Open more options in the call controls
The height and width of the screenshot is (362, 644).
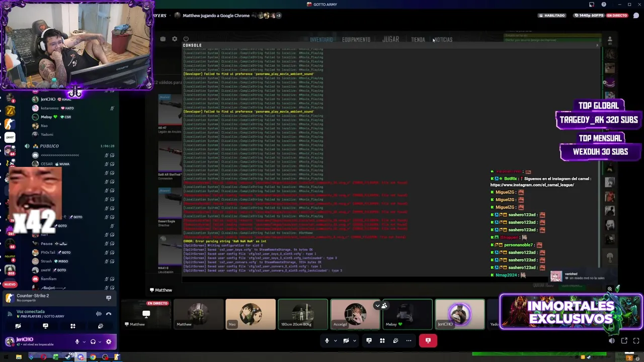[409, 340]
